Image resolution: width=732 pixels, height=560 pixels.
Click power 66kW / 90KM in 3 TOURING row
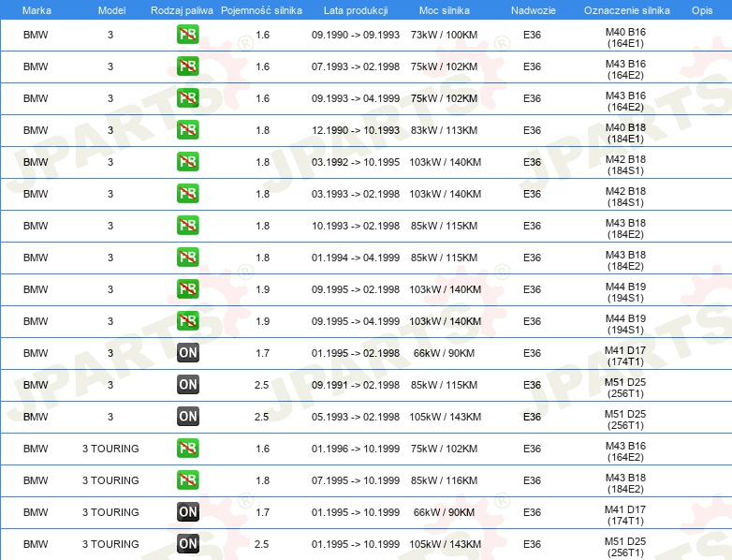click(444, 512)
